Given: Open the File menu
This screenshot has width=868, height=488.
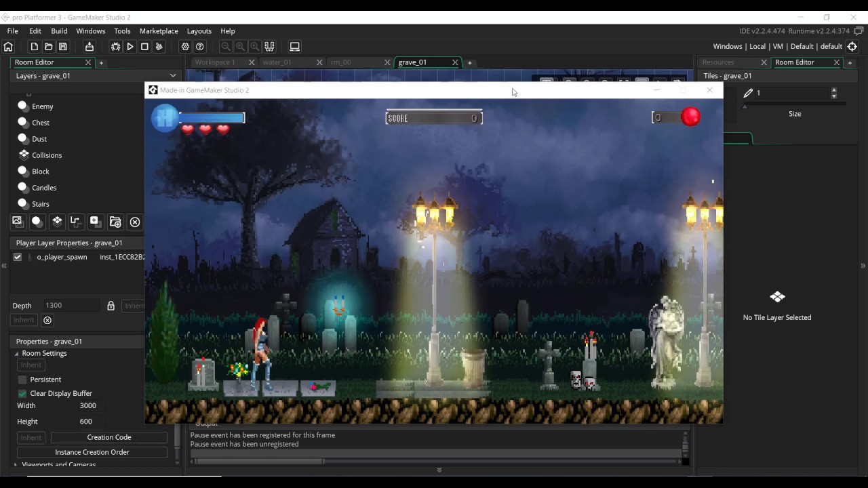Looking at the screenshot, I should click(x=13, y=31).
